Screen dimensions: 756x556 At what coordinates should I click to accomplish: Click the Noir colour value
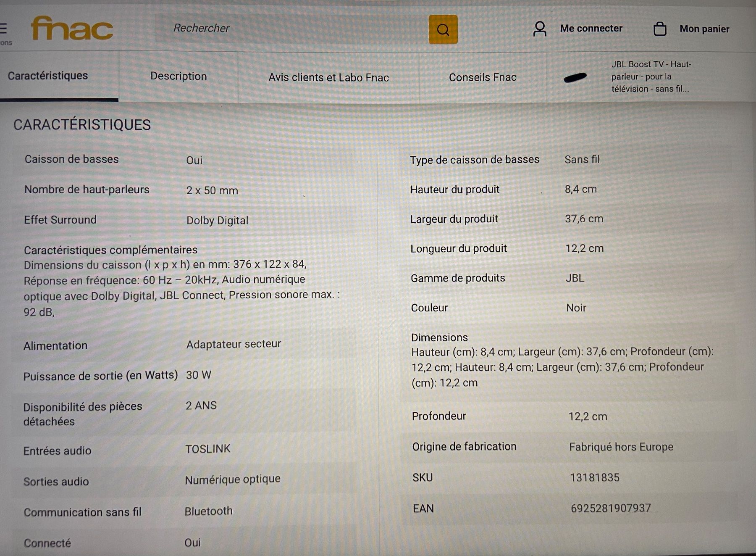576,308
